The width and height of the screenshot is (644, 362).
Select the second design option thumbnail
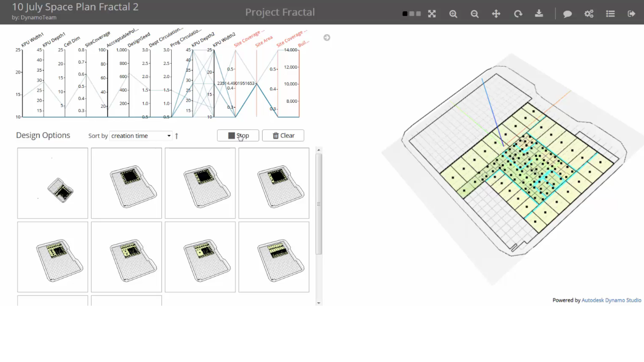pyautogui.click(x=126, y=183)
